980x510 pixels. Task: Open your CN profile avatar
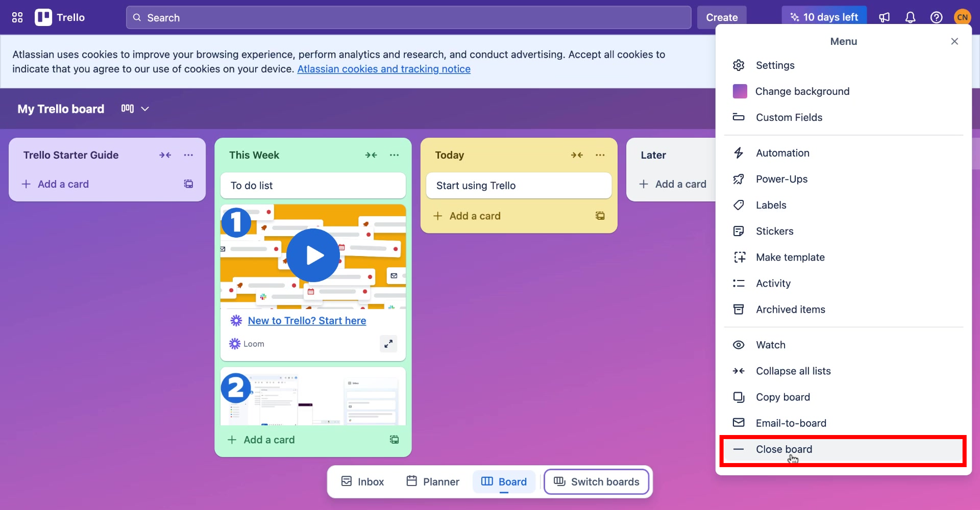(x=963, y=17)
